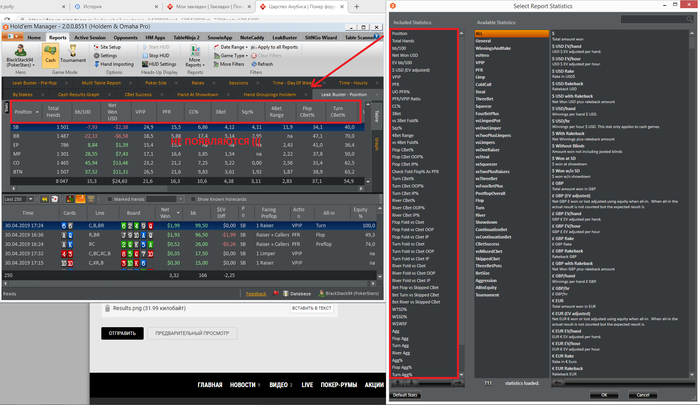This screenshot has width=700, height=405.
Task: Sort the hands by Net Won column
Action: (x=168, y=213)
